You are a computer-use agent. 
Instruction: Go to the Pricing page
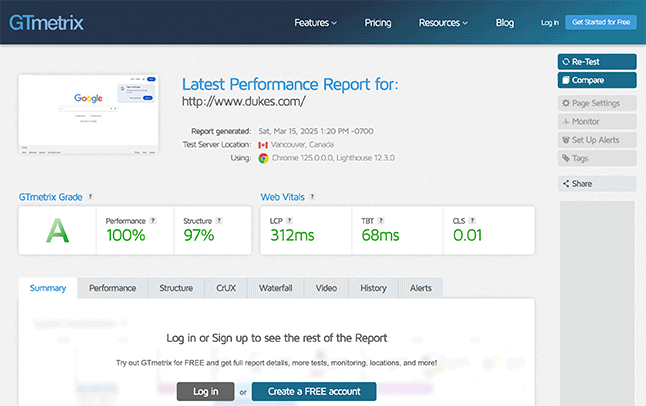tap(378, 23)
